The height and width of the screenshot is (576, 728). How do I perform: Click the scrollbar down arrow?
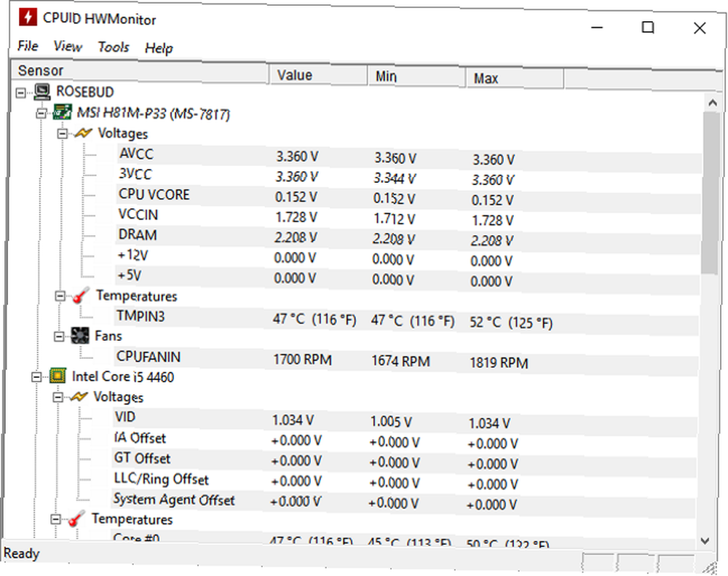click(x=705, y=541)
